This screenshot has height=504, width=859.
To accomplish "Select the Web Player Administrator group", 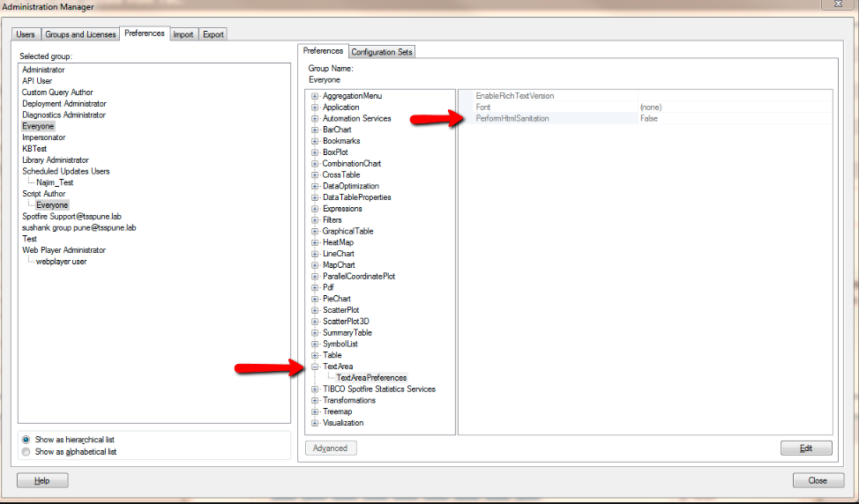I will coord(63,250).
